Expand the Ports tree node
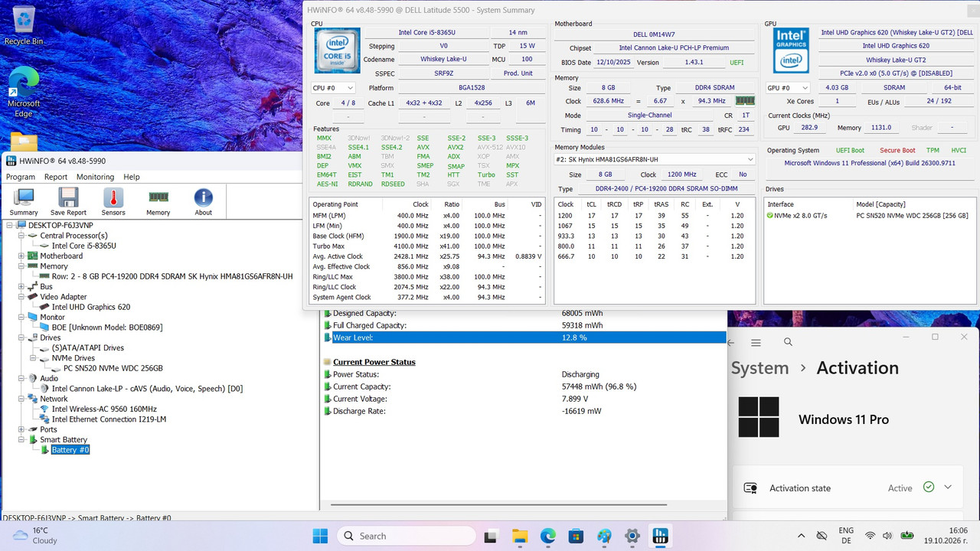 point(21,430)
